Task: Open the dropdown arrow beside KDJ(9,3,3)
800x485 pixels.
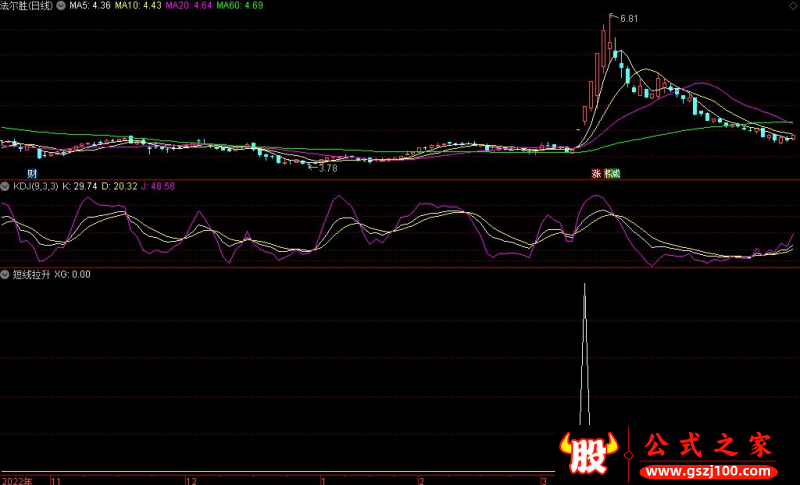Action: 5,187
